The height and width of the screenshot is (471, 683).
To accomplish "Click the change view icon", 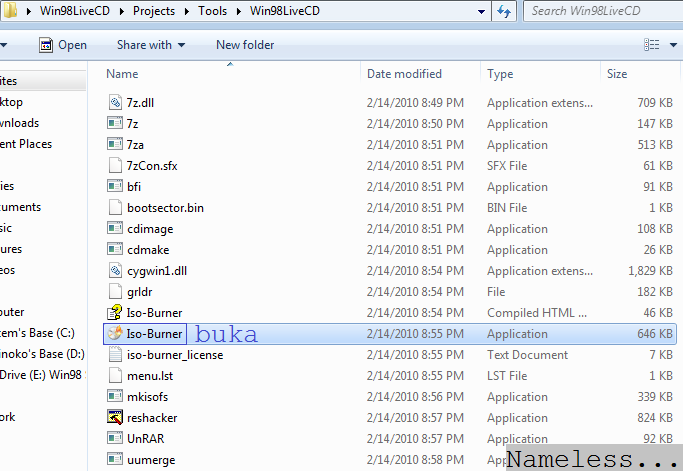I will point(652,44).
